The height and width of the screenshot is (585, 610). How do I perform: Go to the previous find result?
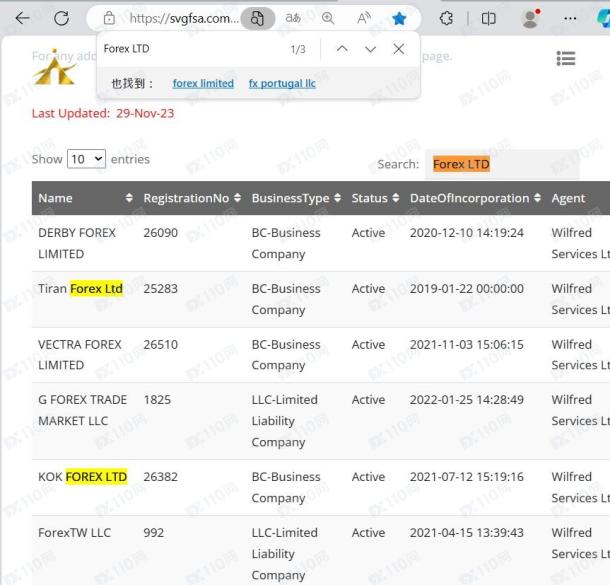(x=342, y=49)
